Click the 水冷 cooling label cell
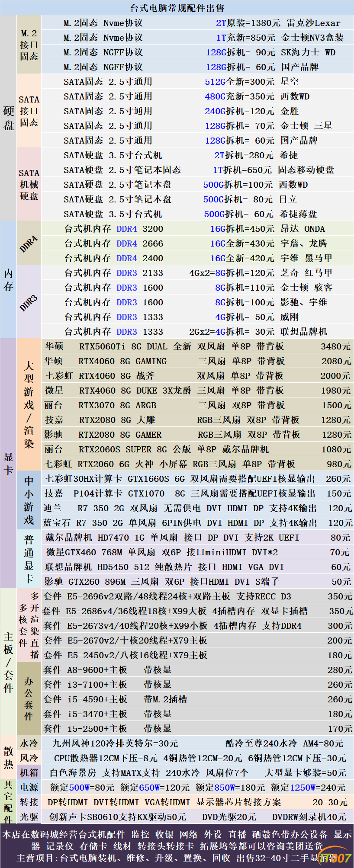 (29, 743)
